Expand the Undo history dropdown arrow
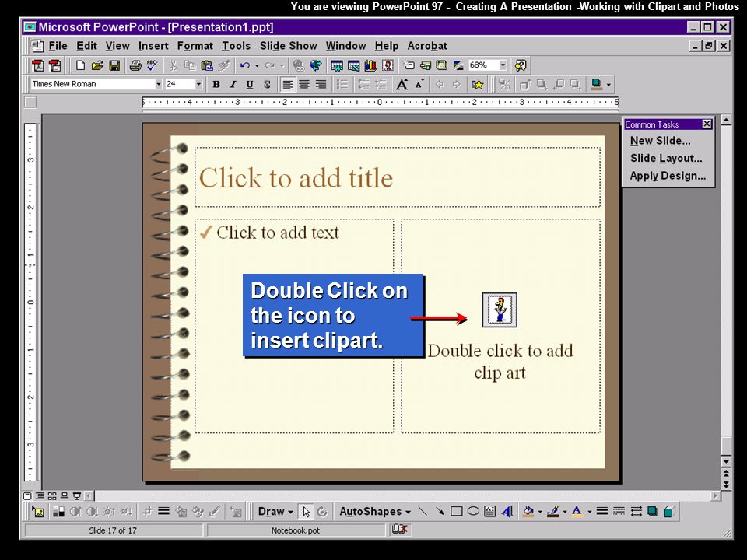Screen dimensions: 747x560 click(x=256, y=65)
